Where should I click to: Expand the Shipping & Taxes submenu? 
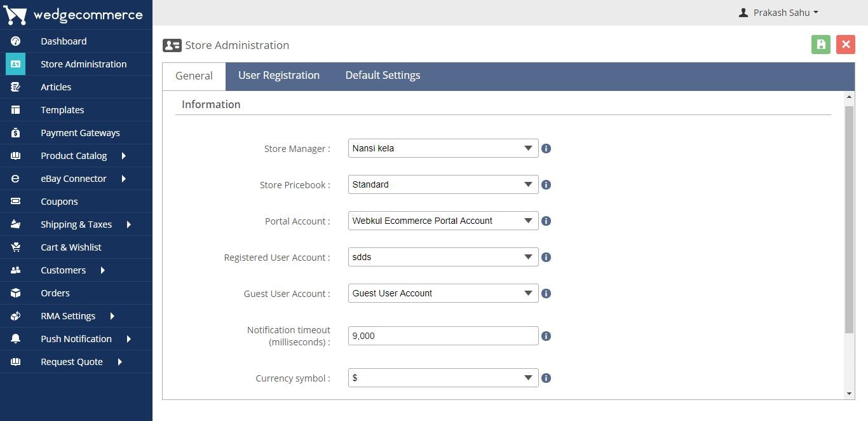pyautogui.click(x=128, y=224)
